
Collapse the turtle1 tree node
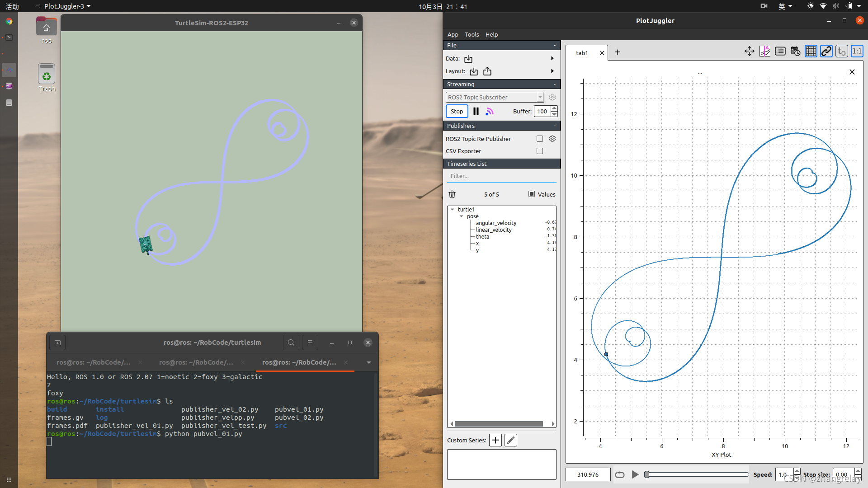click(452, 209)
